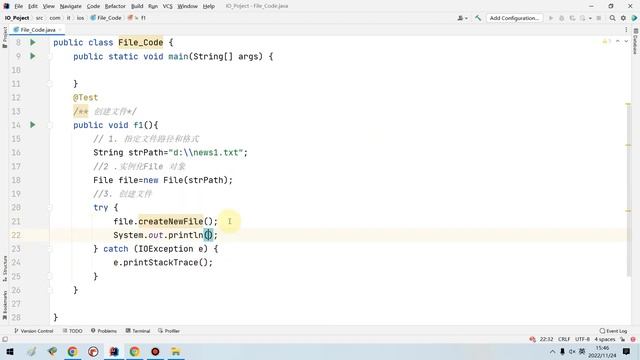This screenshot has height=360, width=640.
Task: Open the Refactor menu
Action: [115, 6]
